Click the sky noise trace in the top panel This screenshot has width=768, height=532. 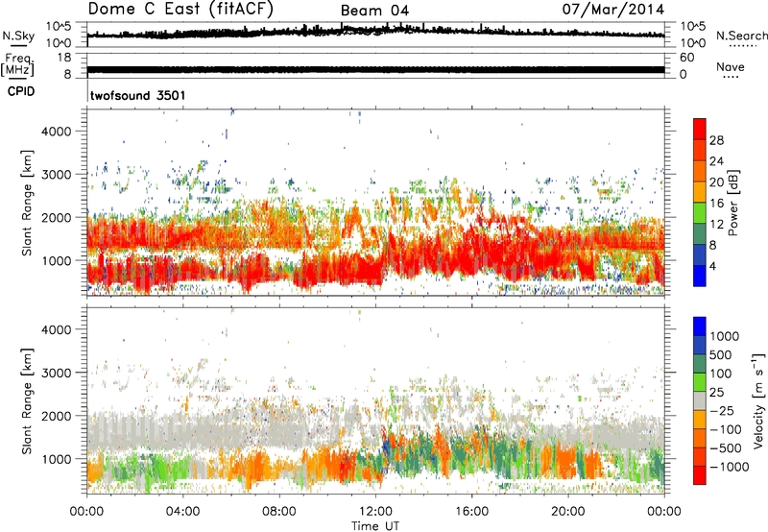point(375,32)
